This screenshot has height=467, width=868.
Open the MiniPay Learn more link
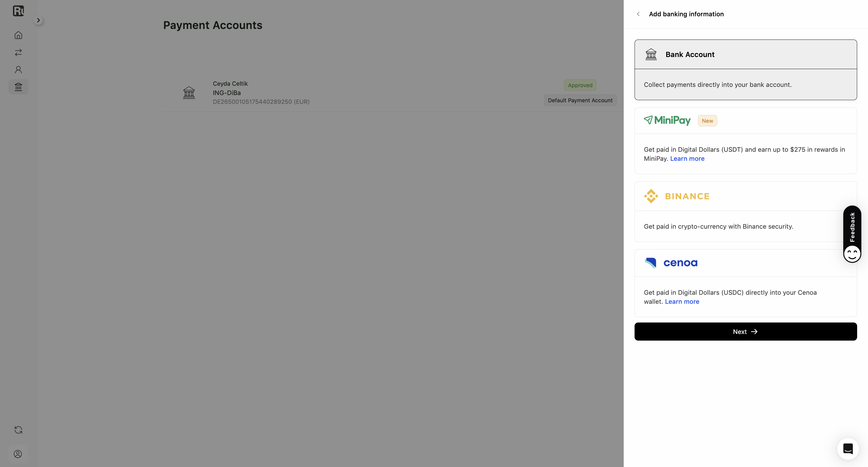[687, 159]
